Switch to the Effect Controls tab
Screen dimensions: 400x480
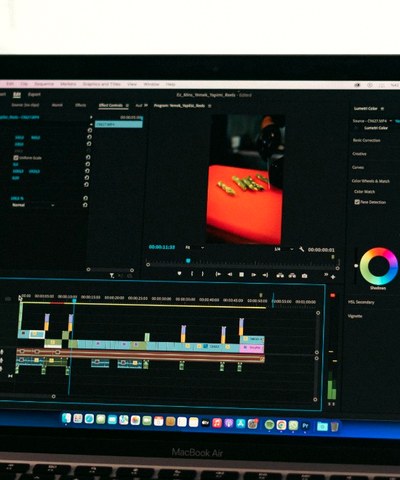tap(111, 105)
